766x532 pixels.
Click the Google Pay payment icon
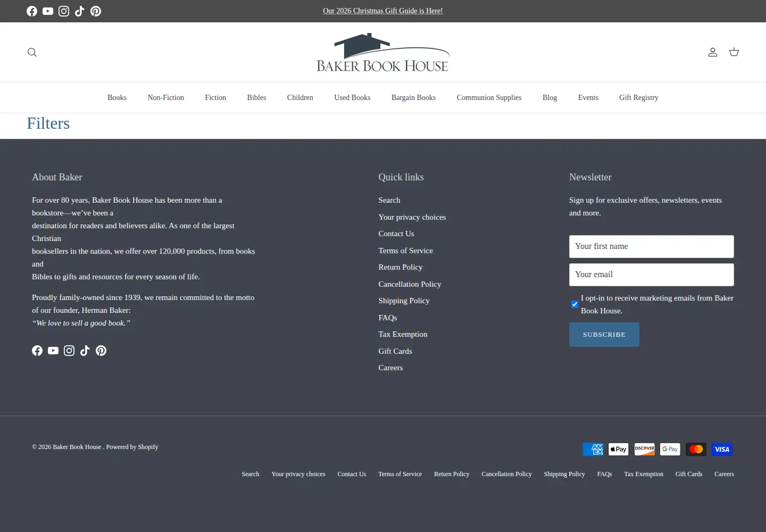(670, 449)
